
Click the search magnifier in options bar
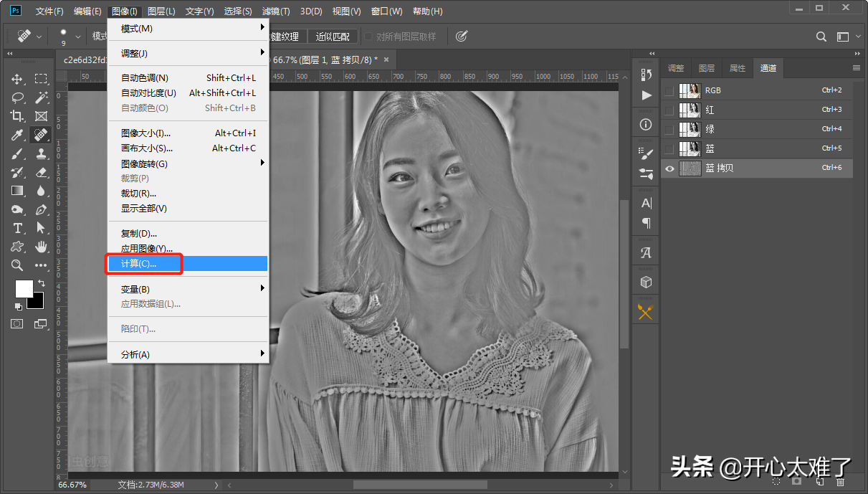[821, 37]
